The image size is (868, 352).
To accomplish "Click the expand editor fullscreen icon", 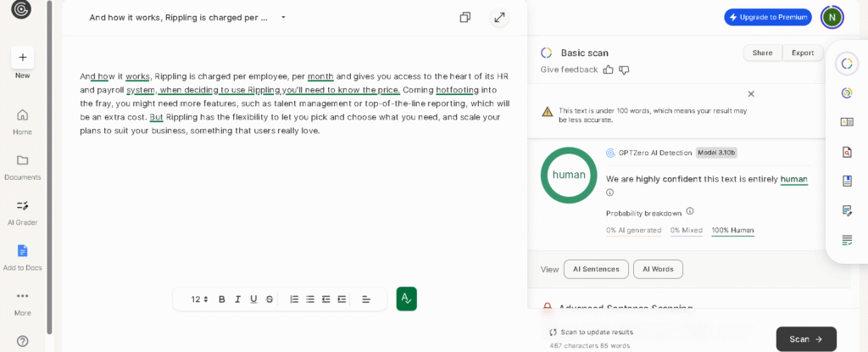I will click(x=499, y=17).
